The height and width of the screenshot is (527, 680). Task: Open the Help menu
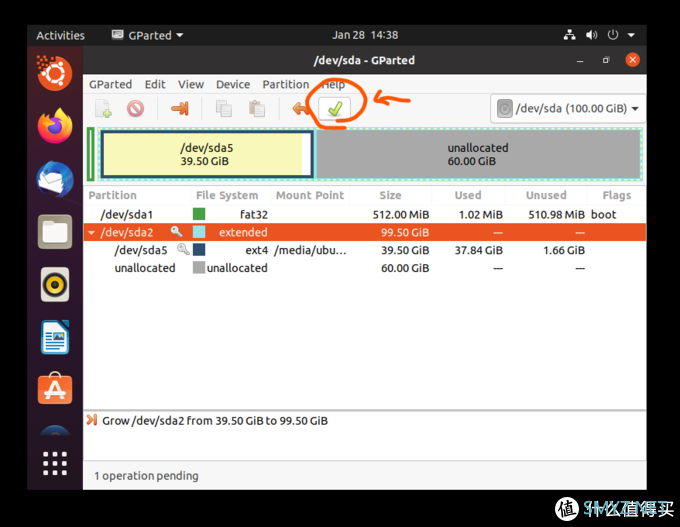pyautogui.click(x=333, y=84)
